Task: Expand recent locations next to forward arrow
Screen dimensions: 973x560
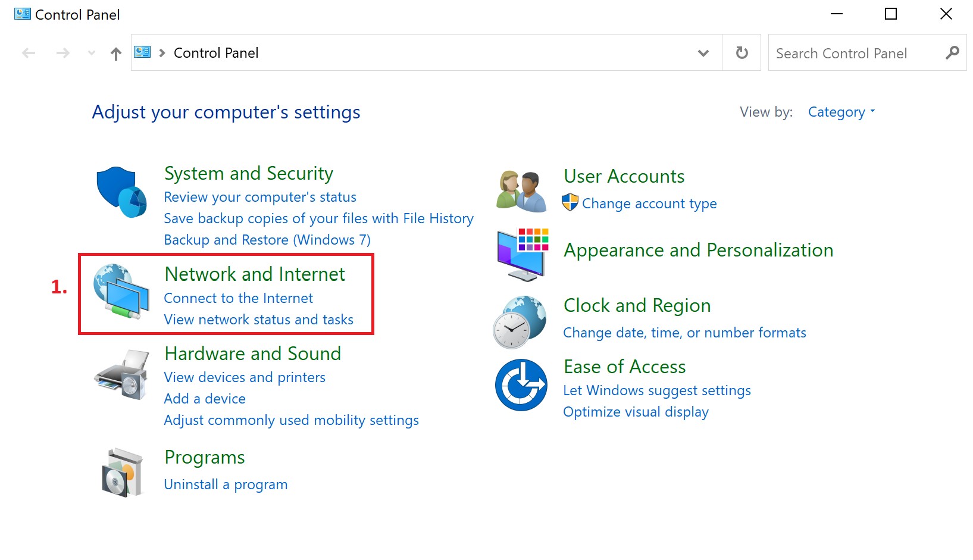Action: point(91,52)
